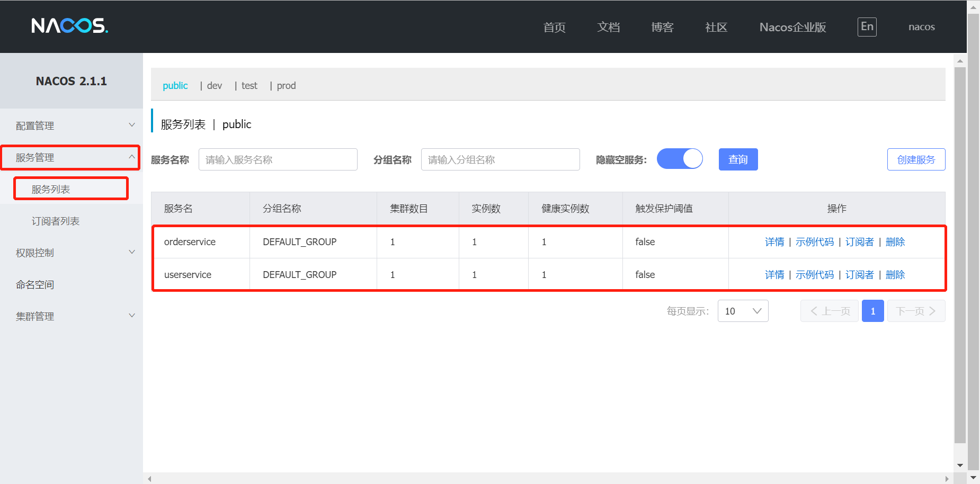Delete userservice via 删除
Screen dimensions: 980x484
click(895, 274)
